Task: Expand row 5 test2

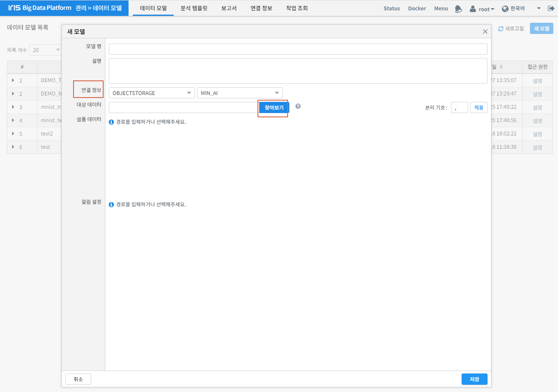Action: pos(13,134)
